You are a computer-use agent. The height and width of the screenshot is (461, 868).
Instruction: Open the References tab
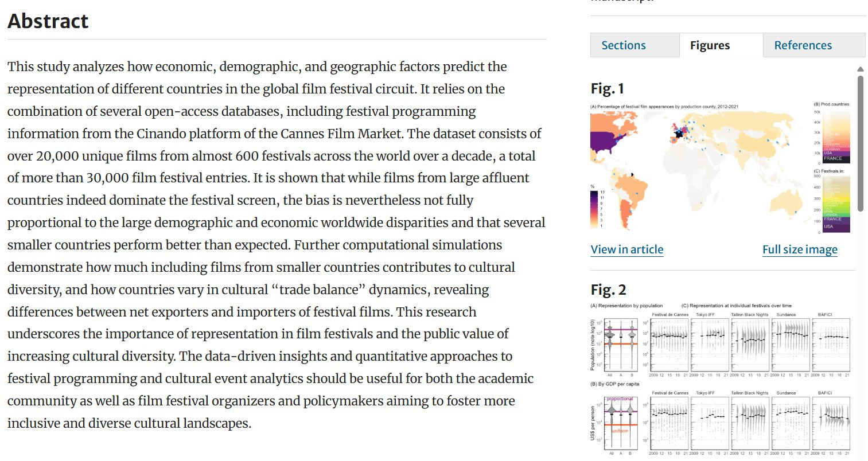point(803,45)
